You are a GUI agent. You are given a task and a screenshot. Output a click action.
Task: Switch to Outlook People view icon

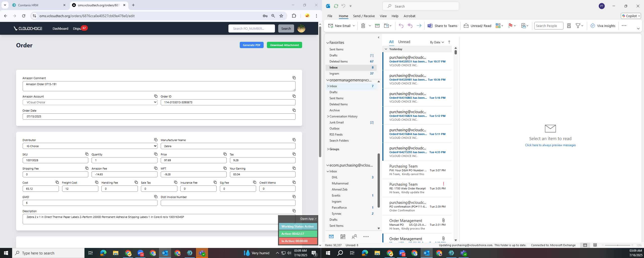pos(354,236)
